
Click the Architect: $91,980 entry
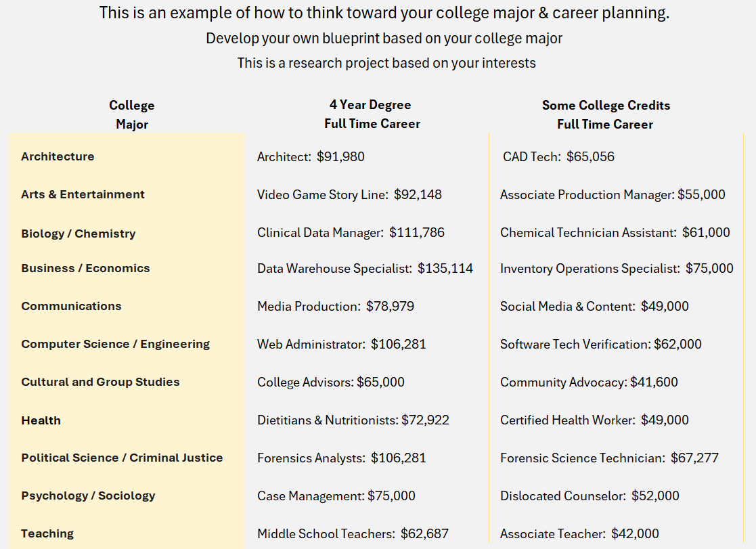(x=311, y=156)
